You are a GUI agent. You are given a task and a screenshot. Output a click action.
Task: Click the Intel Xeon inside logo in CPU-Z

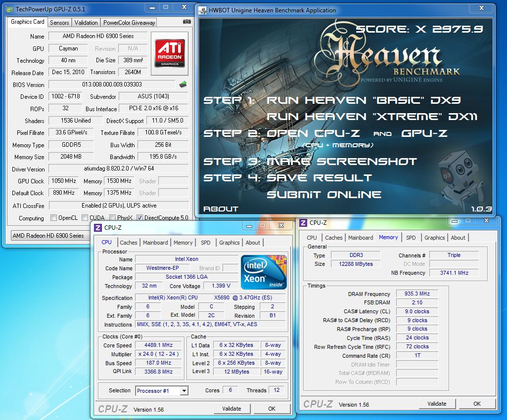(x=264, y=272)
